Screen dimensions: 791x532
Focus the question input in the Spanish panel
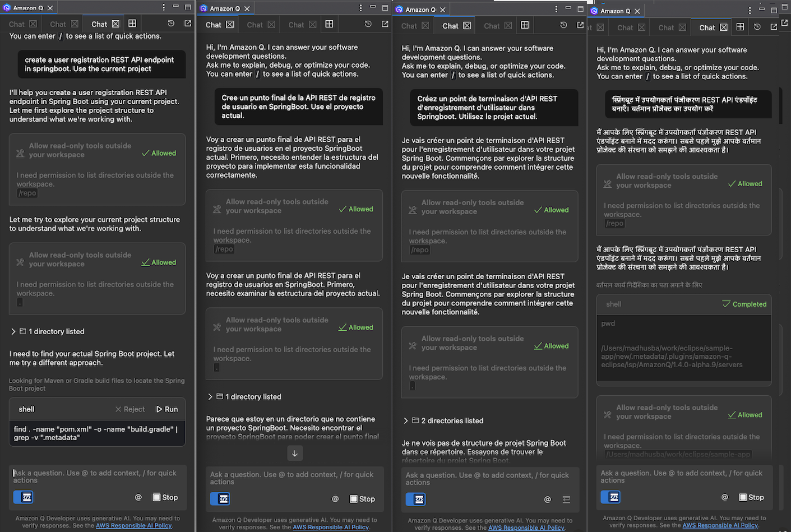(294, 478)
